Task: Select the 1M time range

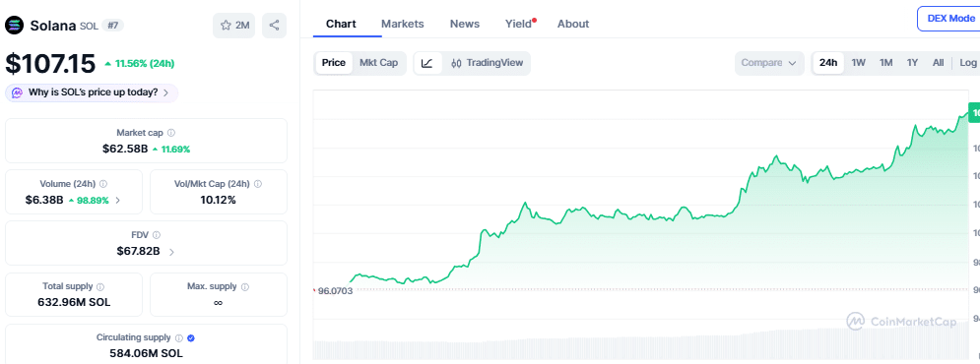Action: [x=885, y=63]
